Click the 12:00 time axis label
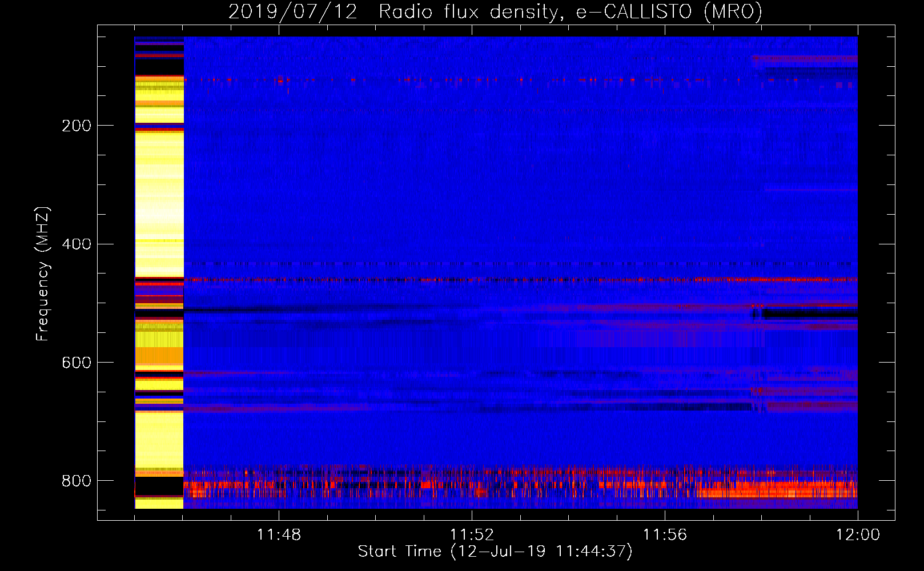This screenshot has width=924, height=571. pos(858,535)
